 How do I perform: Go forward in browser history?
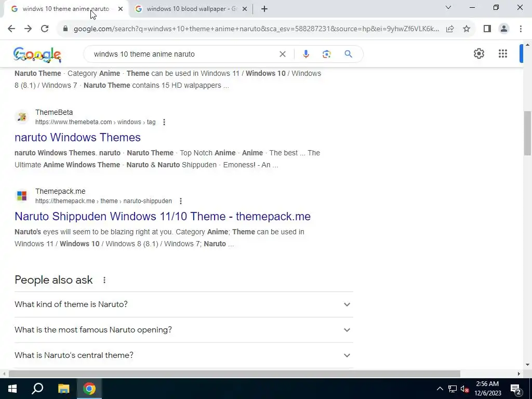[28, 29]
